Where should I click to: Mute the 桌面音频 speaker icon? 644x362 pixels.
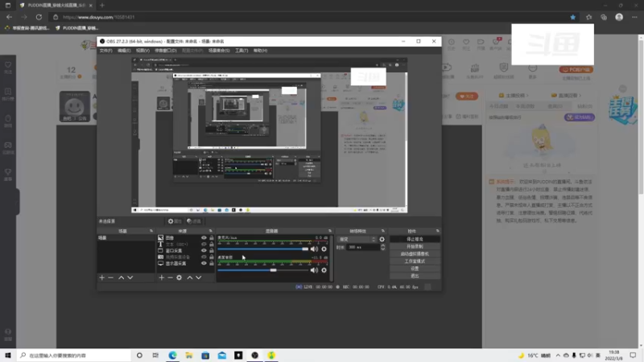(314, 270)
